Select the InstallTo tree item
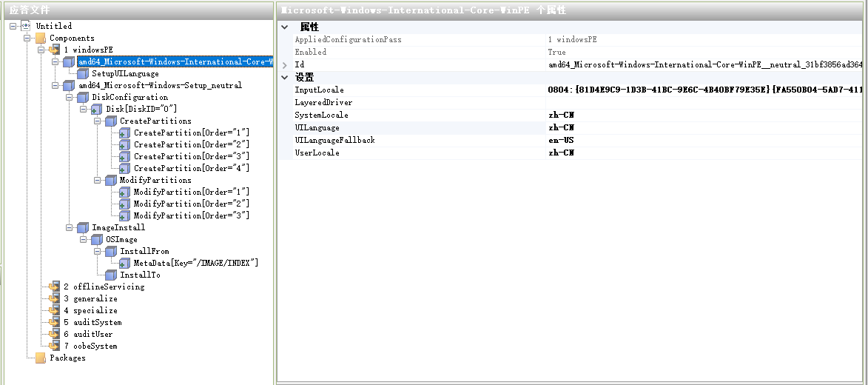This screenshot has width=868, height=385. tap(140, 275)
